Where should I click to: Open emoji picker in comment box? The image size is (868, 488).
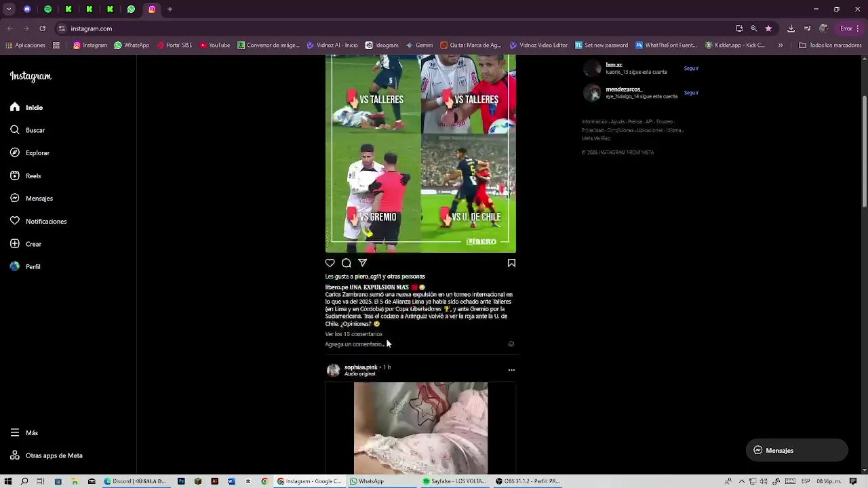pyautogui.click(x=511, y=344)
